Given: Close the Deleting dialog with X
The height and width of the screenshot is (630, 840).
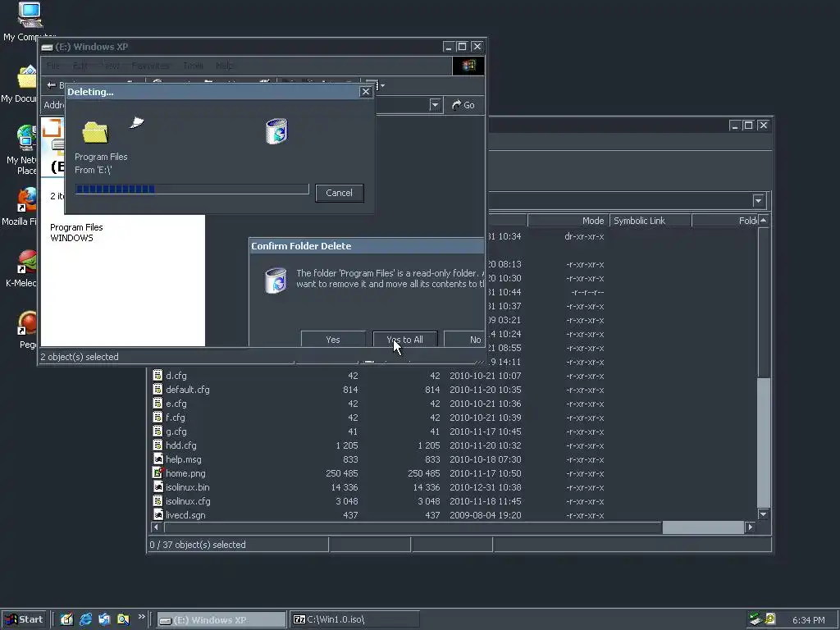Looking at the screenshot, I should coord(366,92).
